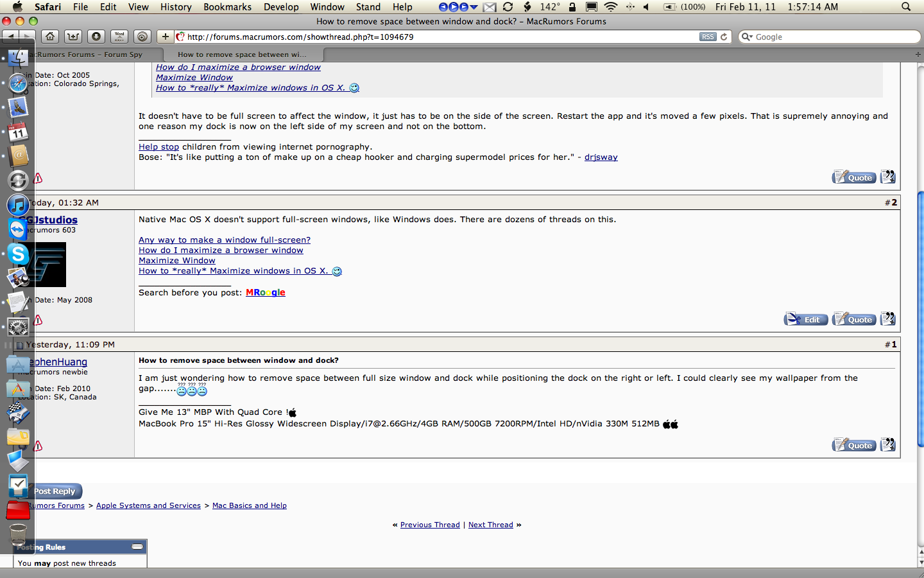Multi-quote post #2 icon
The image size is (924, 578).
coord(888,319)
